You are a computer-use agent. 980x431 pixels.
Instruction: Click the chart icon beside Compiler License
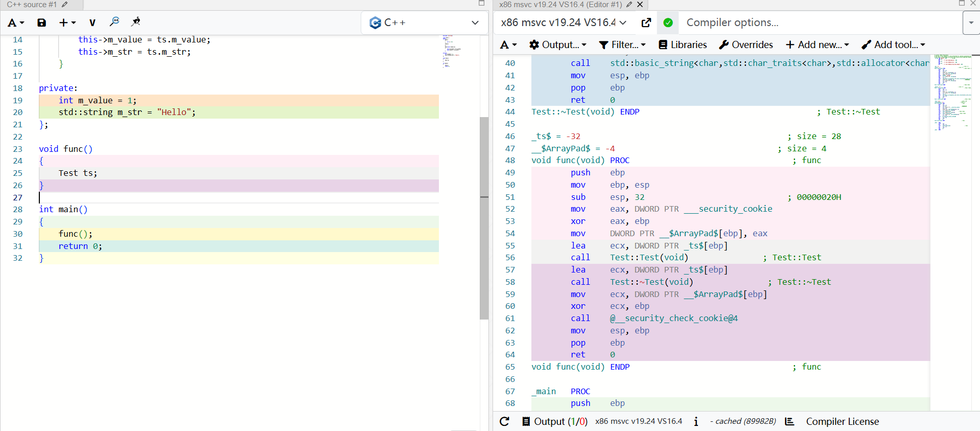(789, 421)
